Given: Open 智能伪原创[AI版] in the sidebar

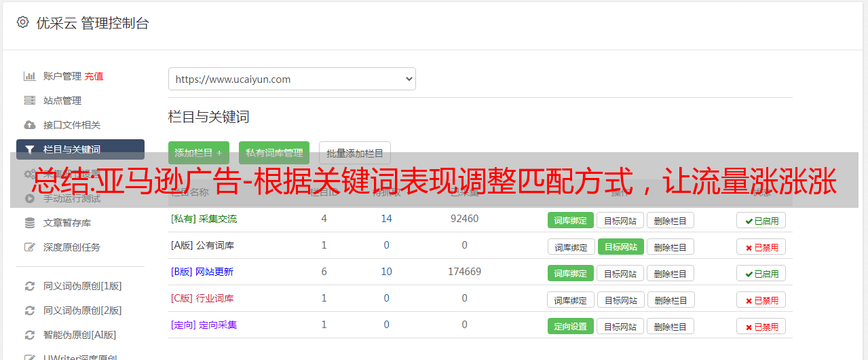Looking at the screenshot, I should (x=80, y=335).
